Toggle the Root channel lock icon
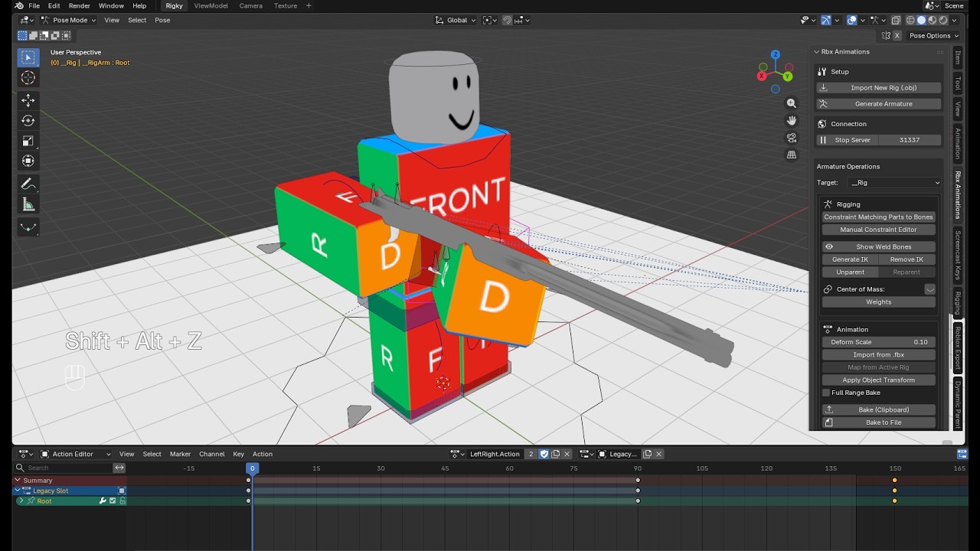980x551 pixels. coord(122,501)
